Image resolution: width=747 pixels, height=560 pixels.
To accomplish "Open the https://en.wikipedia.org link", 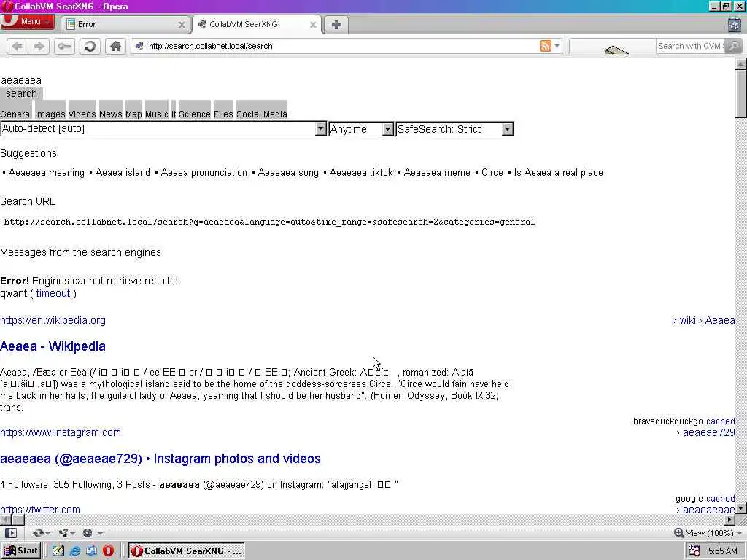I will [53, 321].
